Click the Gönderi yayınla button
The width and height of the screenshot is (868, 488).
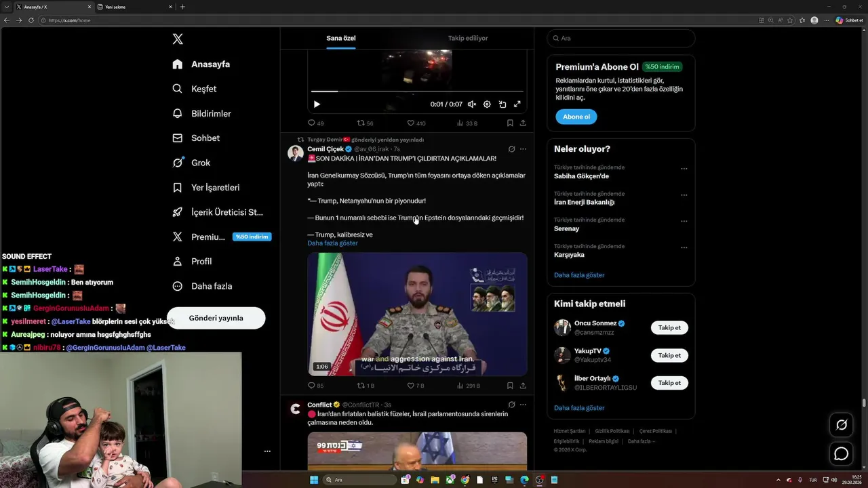click(216, 318)
